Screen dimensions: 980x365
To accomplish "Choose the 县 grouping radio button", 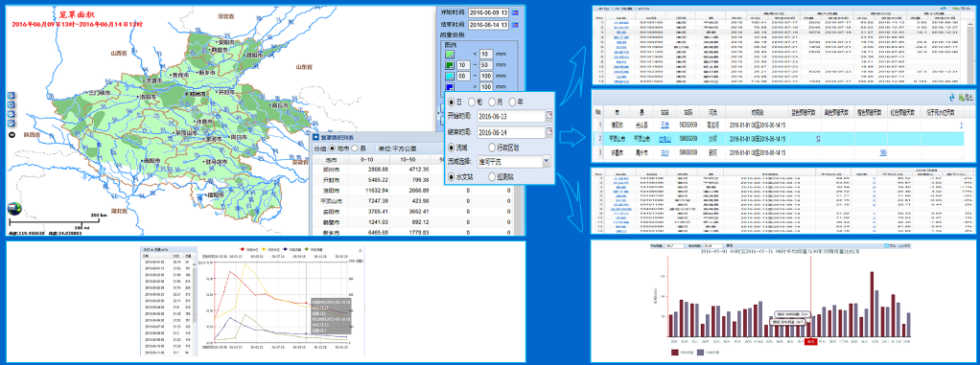I will click(355, 148).
